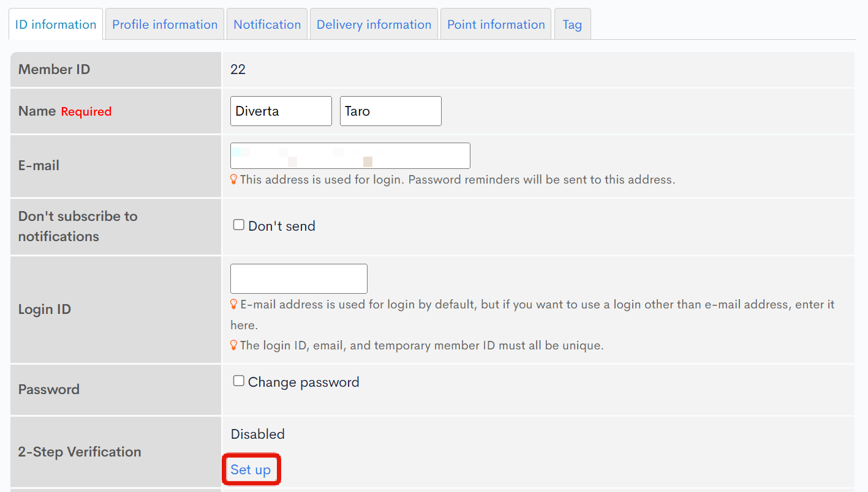This screenshot has height=492, width=868.
Task: Click the Disabled text under 2-Step Verification
Action: point(257,434)
